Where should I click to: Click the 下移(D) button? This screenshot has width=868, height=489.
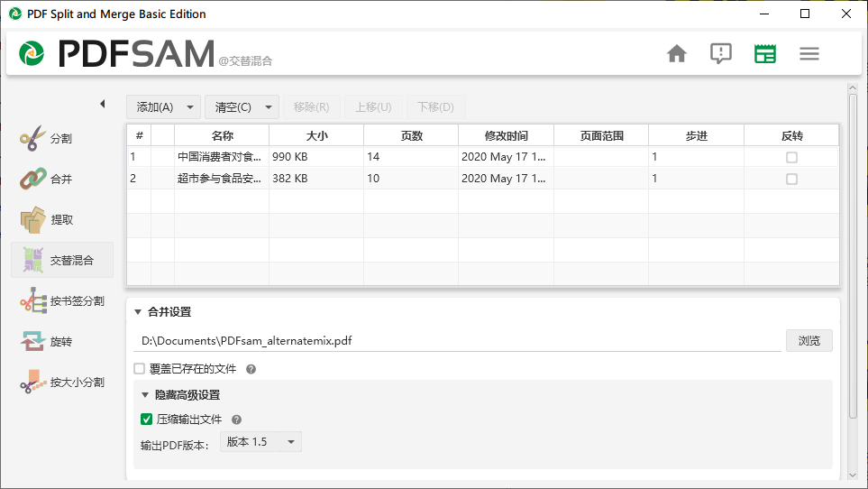[435, 106]
